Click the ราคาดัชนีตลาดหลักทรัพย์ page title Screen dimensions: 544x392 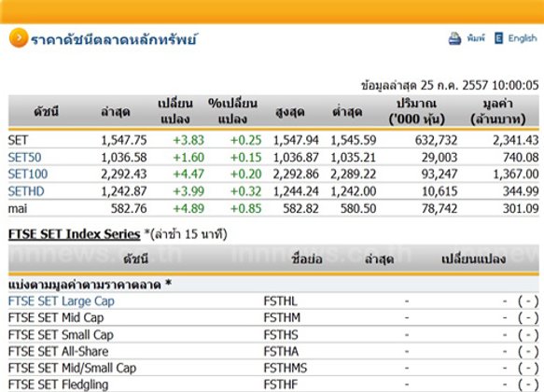114,39
